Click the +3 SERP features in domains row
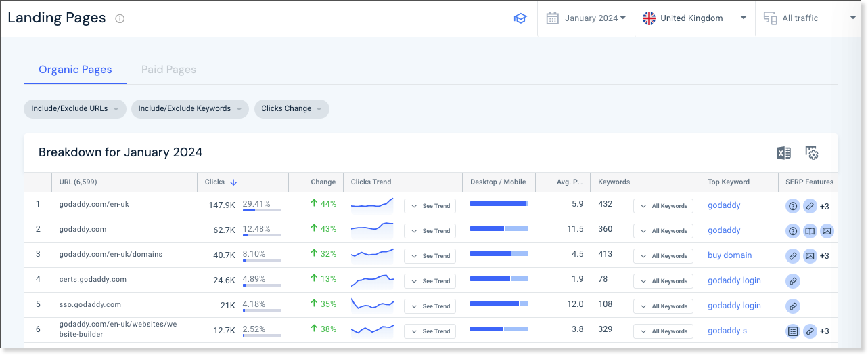The height and width of the screenshot is (355, 868). coord(824,257)
